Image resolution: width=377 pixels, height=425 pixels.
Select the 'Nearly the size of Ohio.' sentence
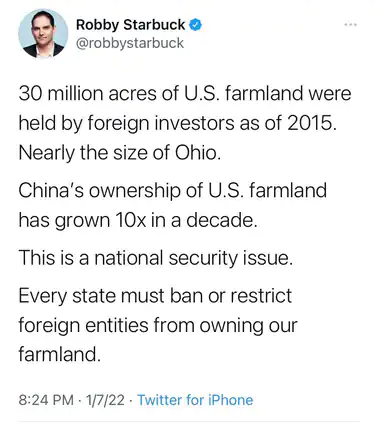(x=120, y=153)
